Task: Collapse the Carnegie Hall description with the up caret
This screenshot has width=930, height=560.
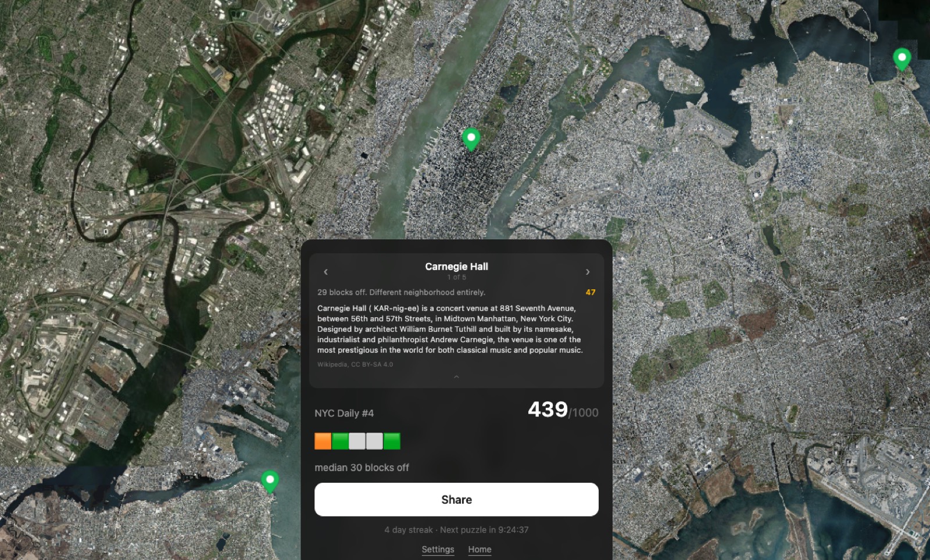Action: 456,377
